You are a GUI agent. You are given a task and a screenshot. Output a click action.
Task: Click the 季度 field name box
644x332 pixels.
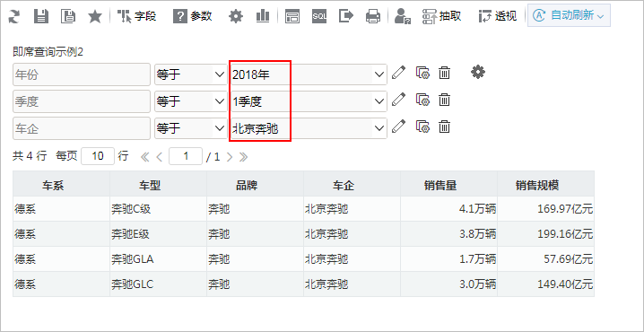click(82, 101)
